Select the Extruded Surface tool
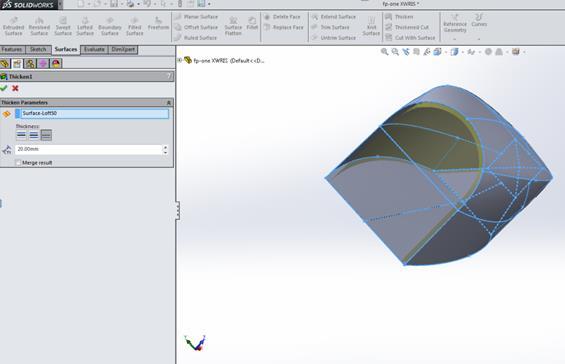This screenshot has width=565, height=364. click(x=13, y=26)
